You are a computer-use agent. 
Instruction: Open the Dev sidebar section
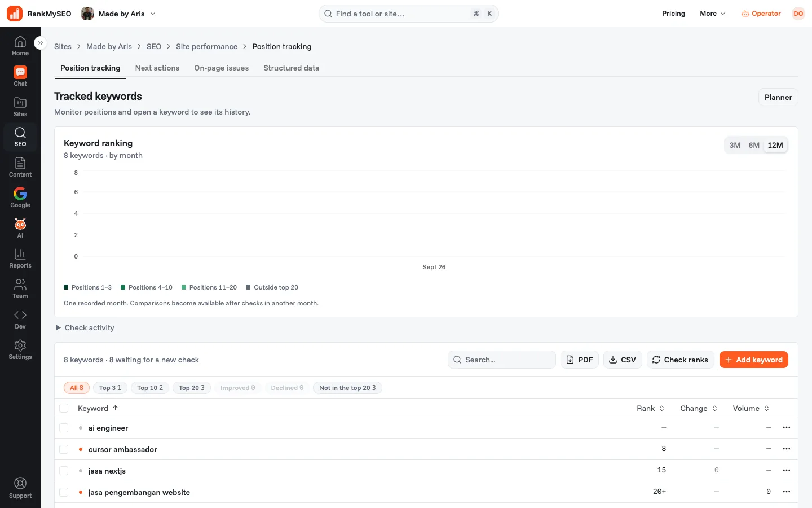[20, 319]
